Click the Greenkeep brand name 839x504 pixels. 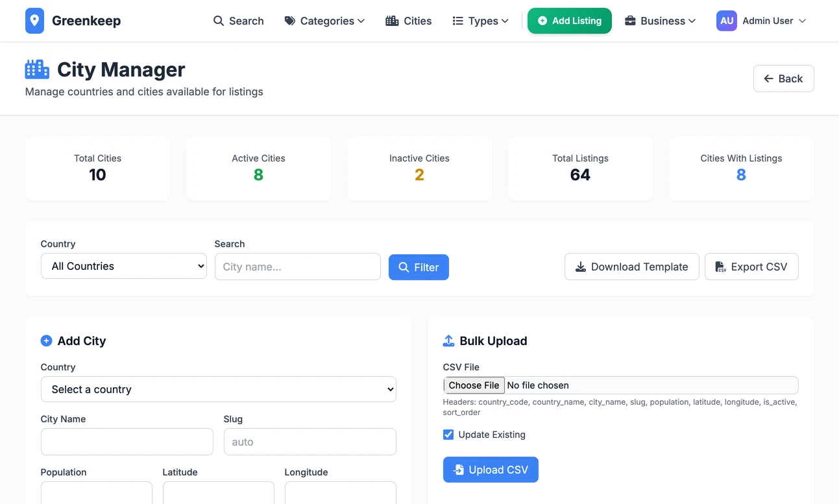(86, 21)
